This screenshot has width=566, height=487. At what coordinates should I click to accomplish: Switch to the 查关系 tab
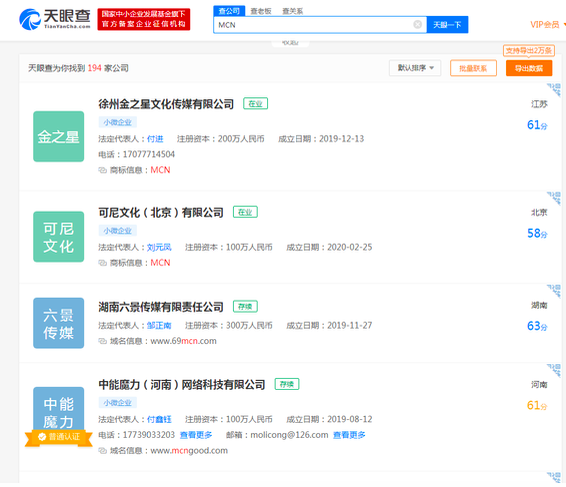[293, 11]
